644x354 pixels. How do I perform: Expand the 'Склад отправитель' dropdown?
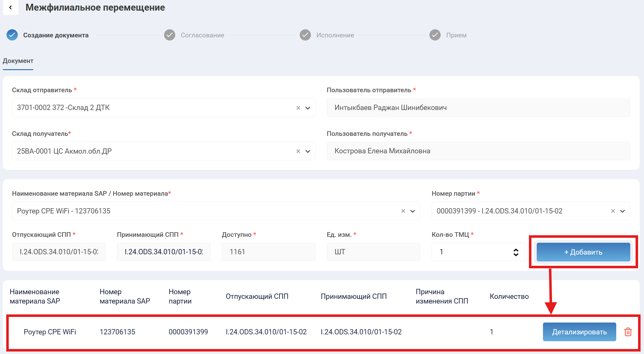click(x=308, y=108)
